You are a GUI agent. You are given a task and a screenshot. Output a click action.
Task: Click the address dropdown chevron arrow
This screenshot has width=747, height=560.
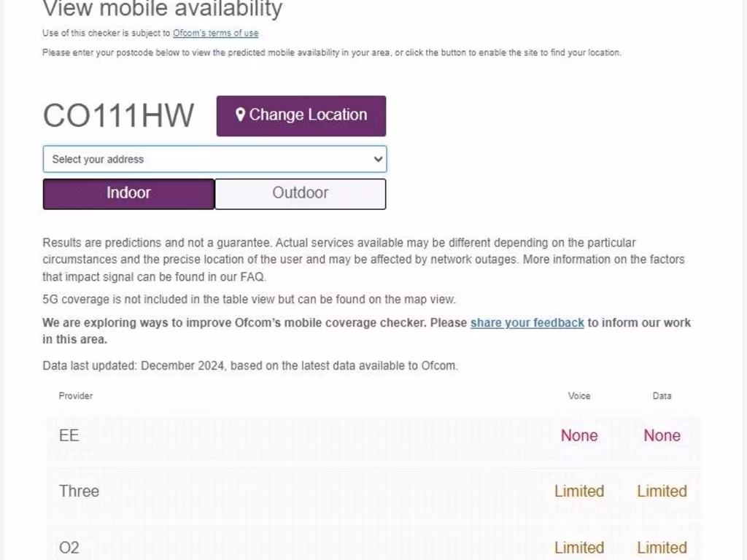pyautogui.click(x=377, y=159)
